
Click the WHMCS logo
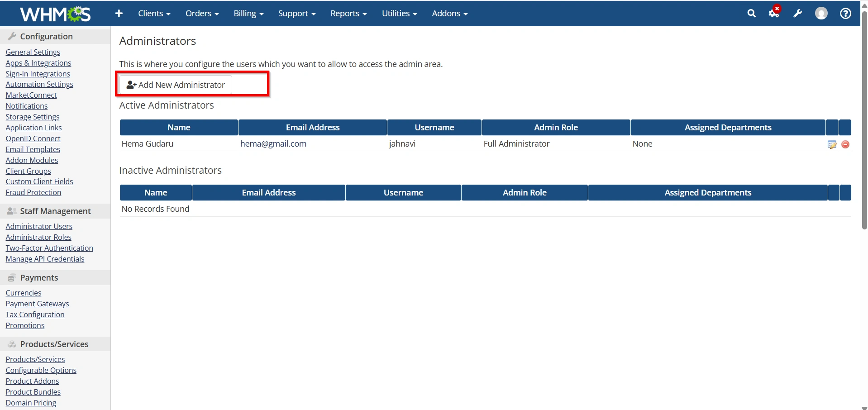55,14
